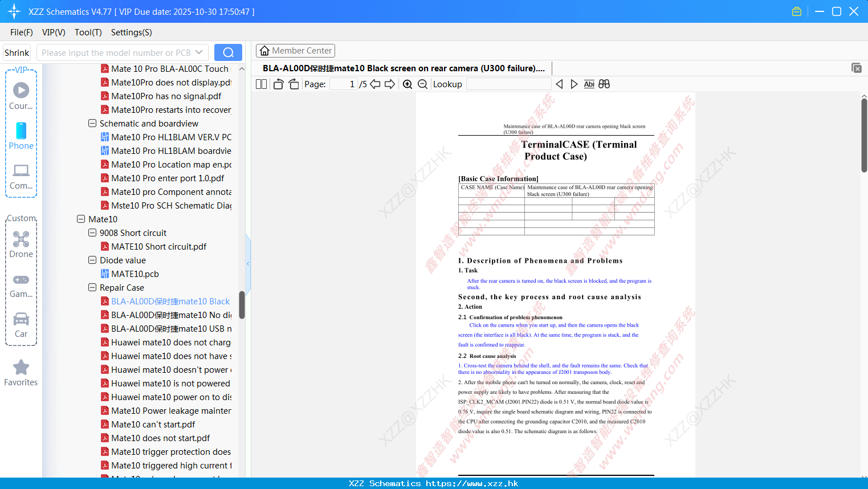
Task: Select the BLA-AL00D Black screen document tab
Action: pos(404,68)
